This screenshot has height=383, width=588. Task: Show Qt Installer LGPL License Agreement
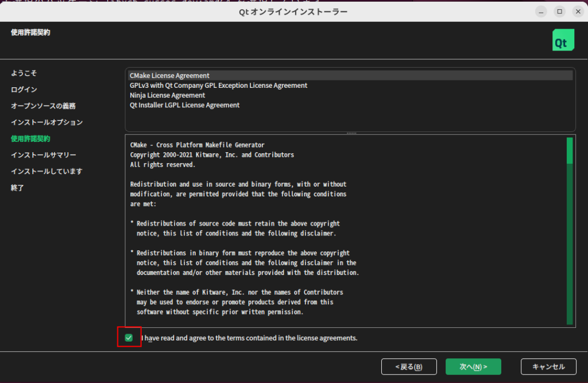tap(184, 105)
